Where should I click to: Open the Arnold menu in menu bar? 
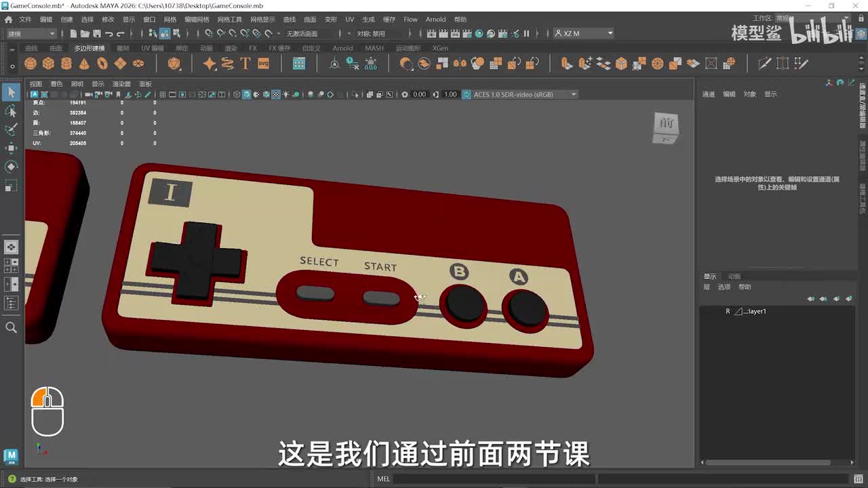click(435, 20)
